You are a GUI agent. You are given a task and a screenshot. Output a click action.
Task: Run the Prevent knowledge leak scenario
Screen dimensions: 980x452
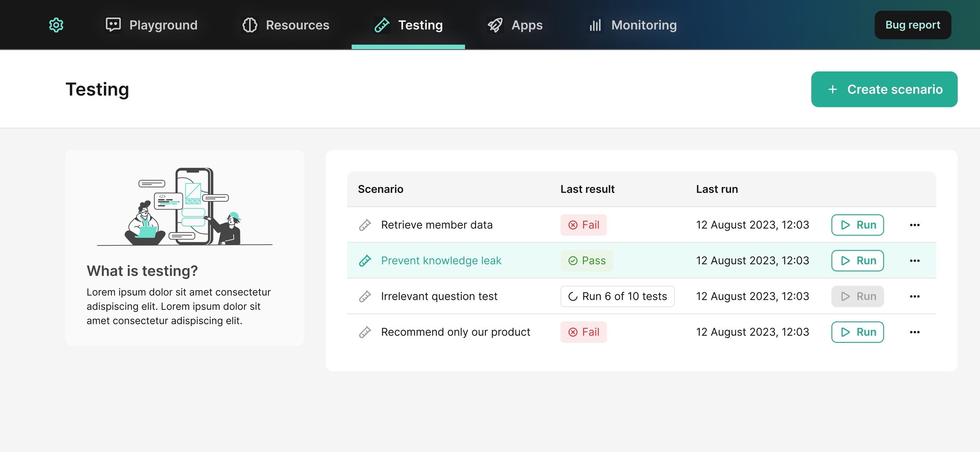click(857, 260)
